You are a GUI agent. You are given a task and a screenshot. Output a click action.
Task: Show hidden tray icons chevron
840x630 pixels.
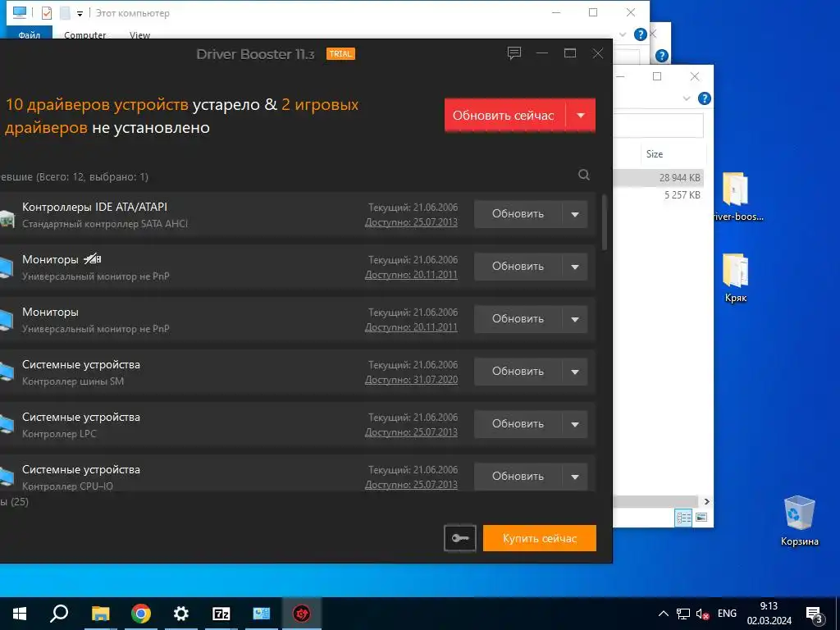663,614
